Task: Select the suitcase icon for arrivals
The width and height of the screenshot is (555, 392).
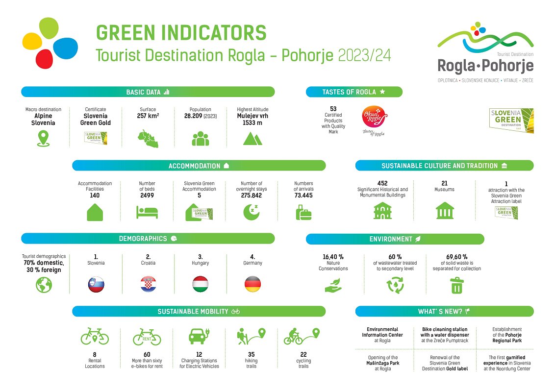Action: [303, 213]
